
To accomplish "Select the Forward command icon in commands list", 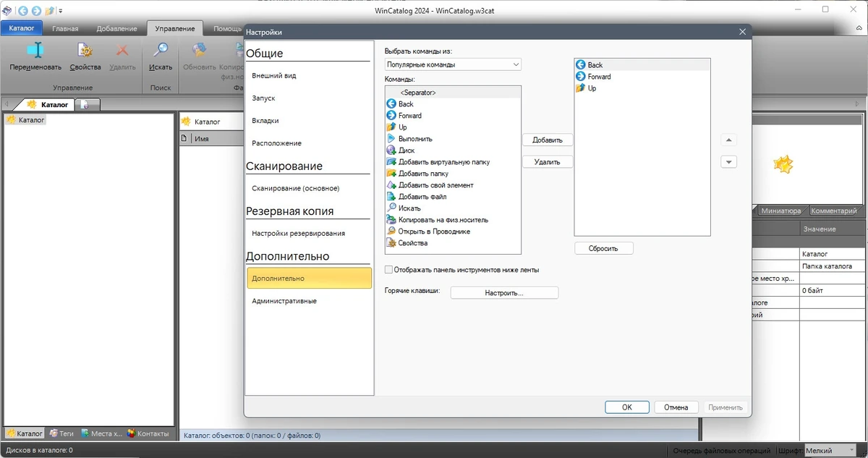I will (x=391, y=116).
